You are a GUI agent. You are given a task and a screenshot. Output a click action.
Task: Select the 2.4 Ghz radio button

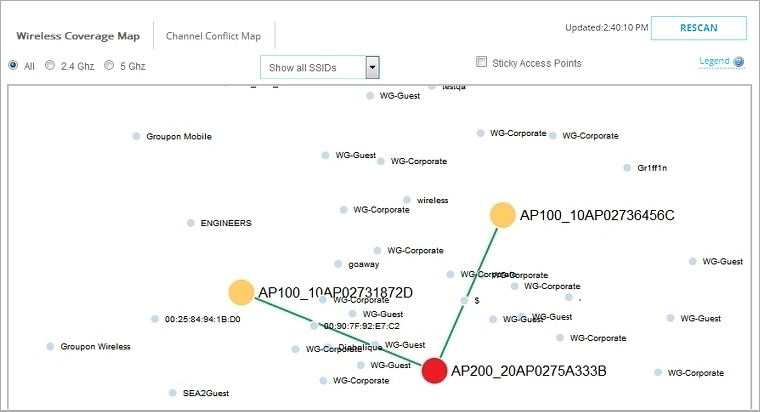pos(50,65)
